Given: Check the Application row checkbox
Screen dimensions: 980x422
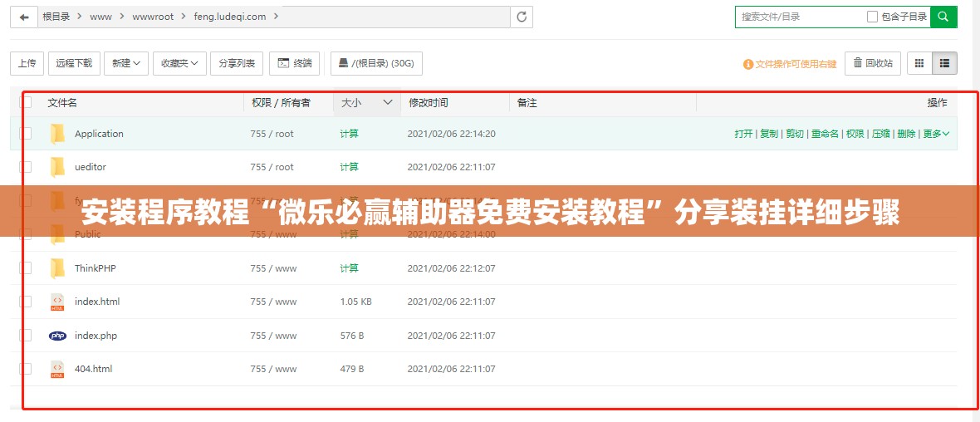Looking at the screenshot, I should coord(26,133).
